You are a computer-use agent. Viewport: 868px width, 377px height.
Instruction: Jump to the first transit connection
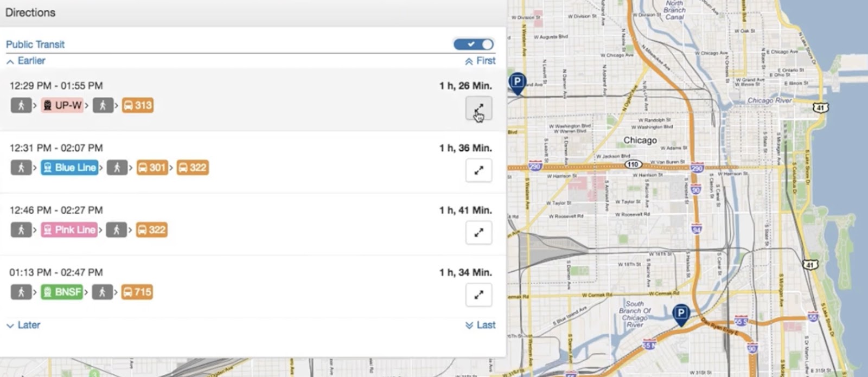click(480, 61)
